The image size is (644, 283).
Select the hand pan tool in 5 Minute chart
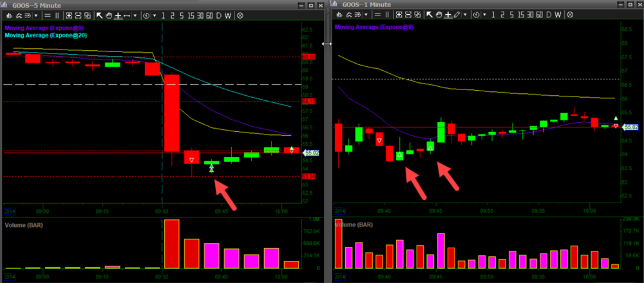point(108,14)
